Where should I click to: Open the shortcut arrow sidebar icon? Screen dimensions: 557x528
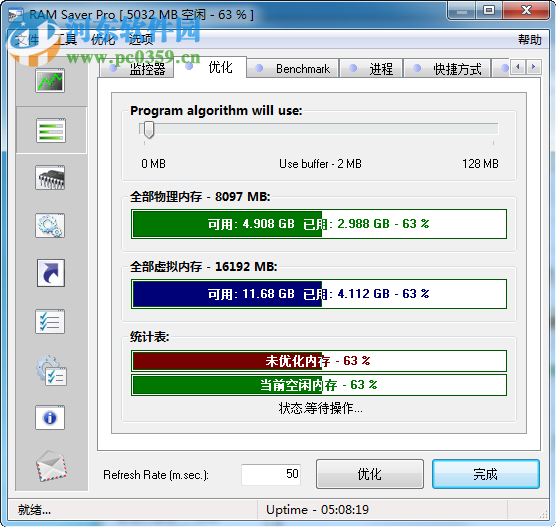[x=51, y=273]
